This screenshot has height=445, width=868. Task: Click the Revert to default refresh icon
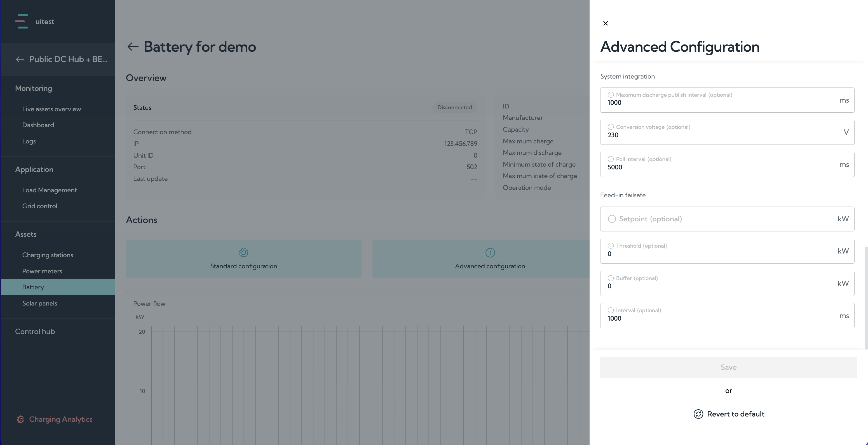point(698,414)
